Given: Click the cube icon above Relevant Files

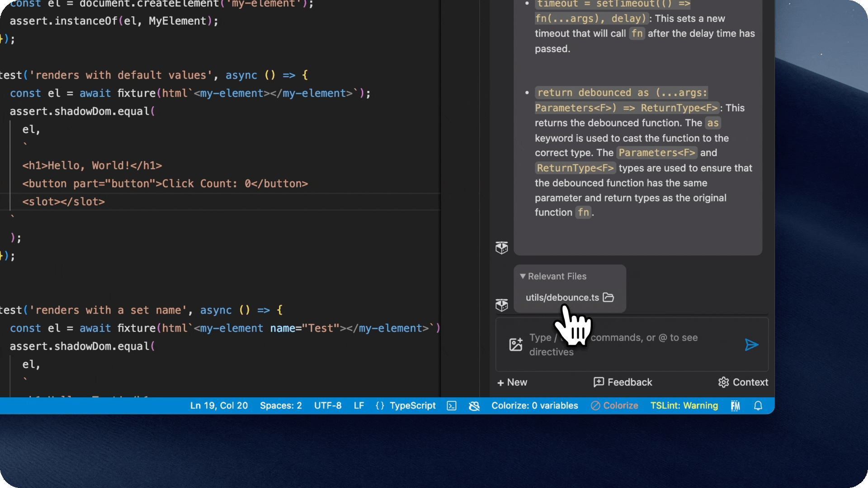Looking at the screenshot, I should coord(501,247).
